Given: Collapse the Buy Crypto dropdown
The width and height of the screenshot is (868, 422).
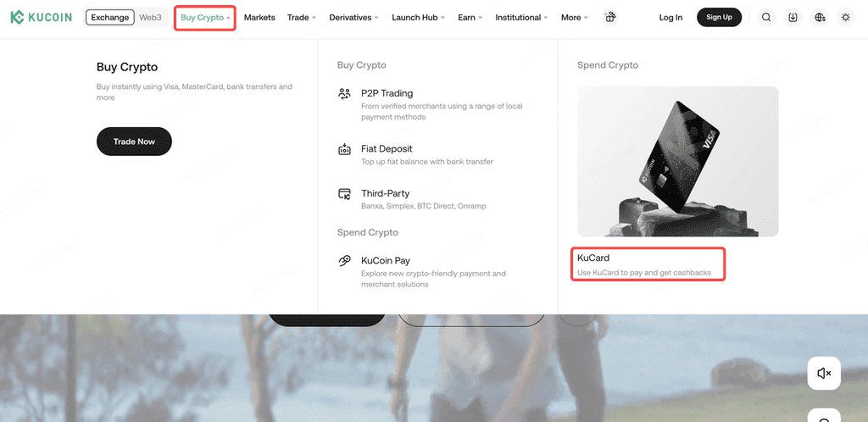Looking at the screenshot, I should pos(205,18).
